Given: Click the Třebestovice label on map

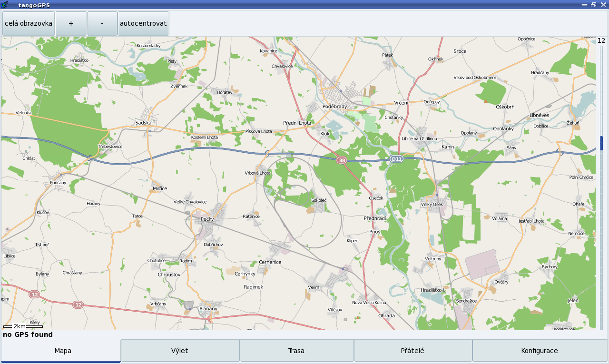Looking at the screenshot, I should point(110,147).
